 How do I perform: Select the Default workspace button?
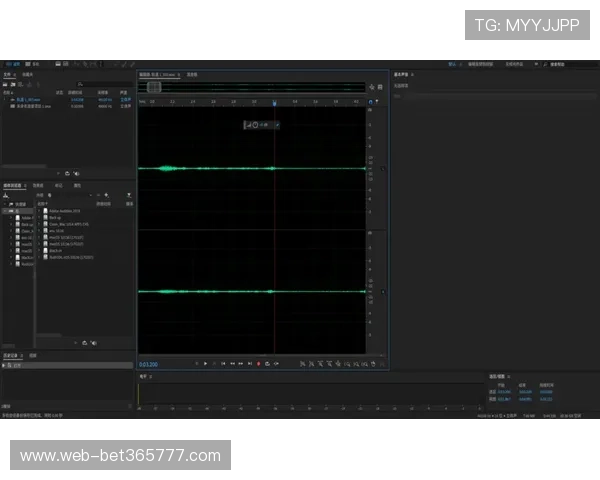click(453, 64)
